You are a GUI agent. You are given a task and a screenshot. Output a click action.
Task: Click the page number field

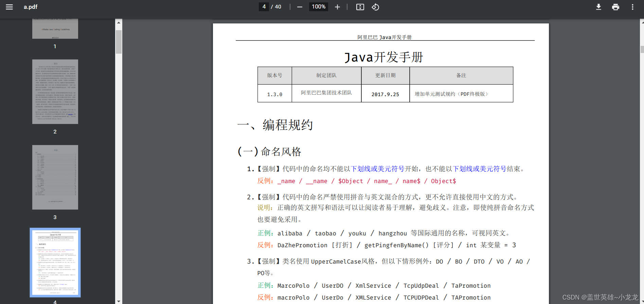coord(264,7)
